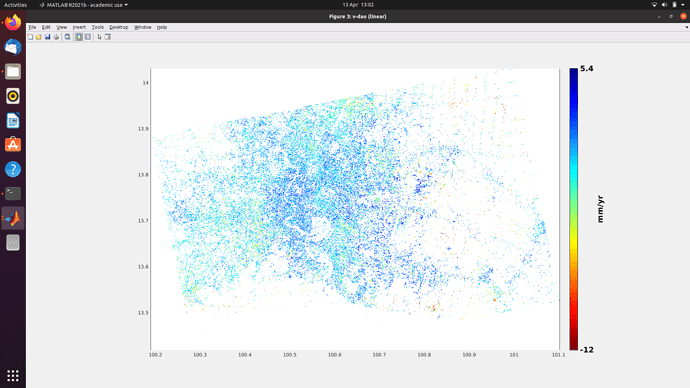Click the Link Plot toolbar icon
This screenshot has width=690, height=388.
point(67,37)
